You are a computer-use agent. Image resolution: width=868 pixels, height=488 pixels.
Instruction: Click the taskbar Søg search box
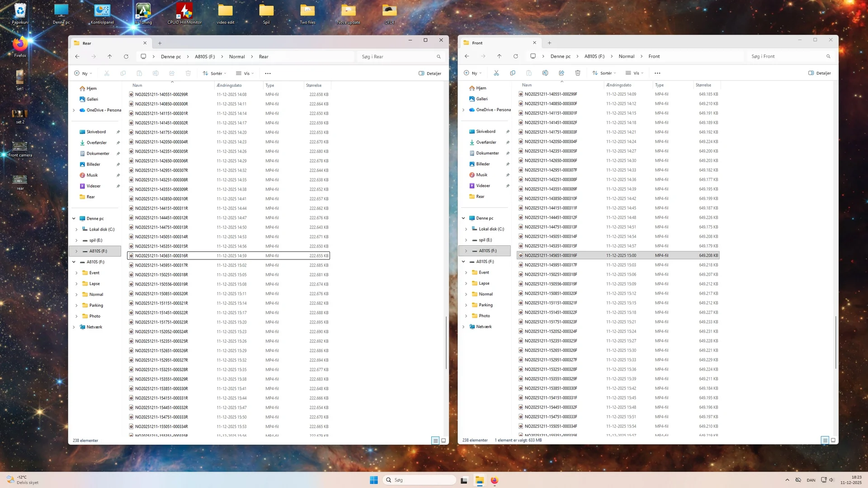tap(420, 480)
